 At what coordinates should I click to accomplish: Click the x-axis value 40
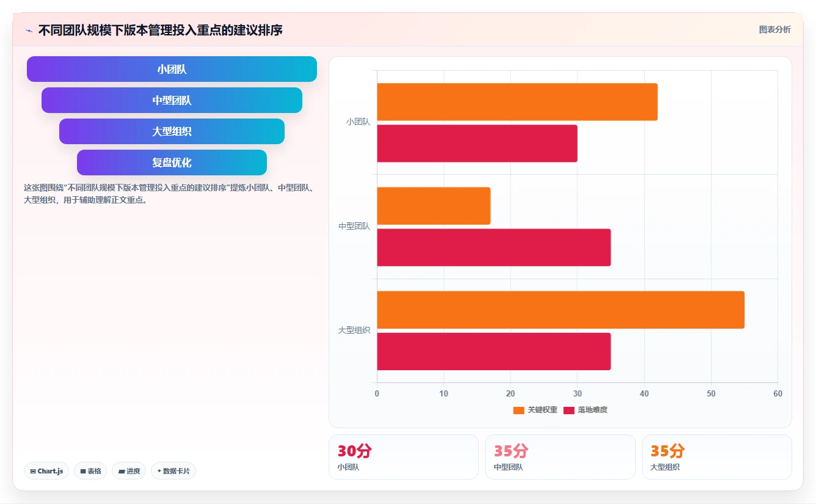(644, 393)
